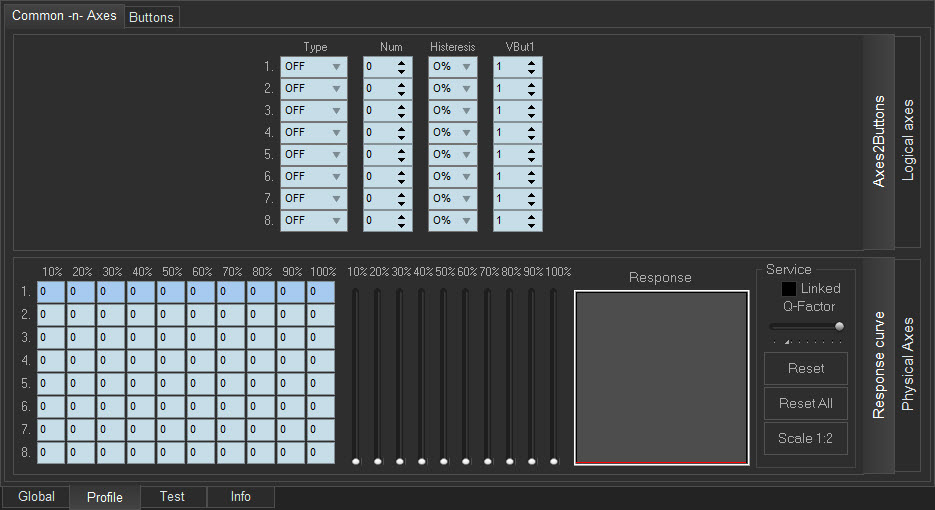Open the Physical Axes vertical tab
The width and height of the screenshot is (935, 510).
[908, 364]
